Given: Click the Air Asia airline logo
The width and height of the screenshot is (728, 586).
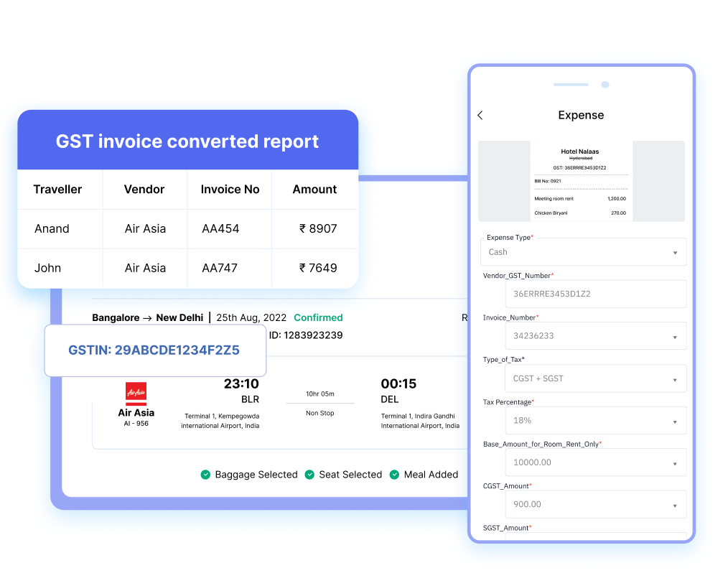Looking at the screenshot, I should point(136,394).
